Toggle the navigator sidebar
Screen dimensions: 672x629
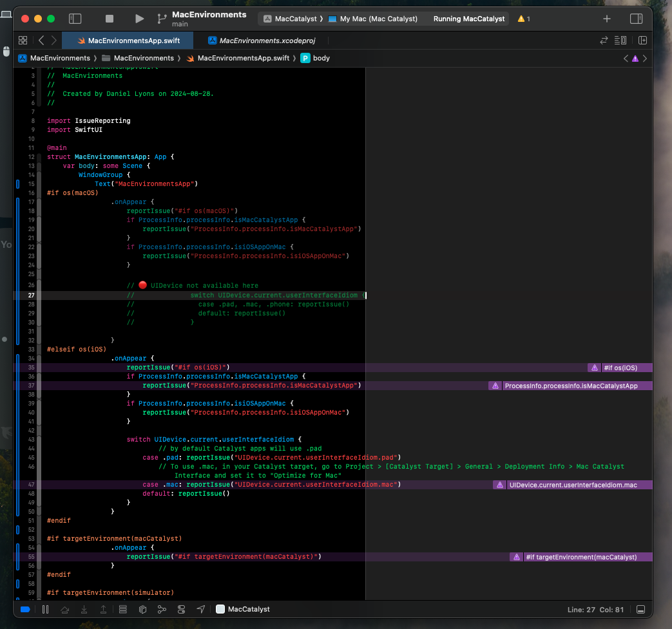(x=75, y=19)
